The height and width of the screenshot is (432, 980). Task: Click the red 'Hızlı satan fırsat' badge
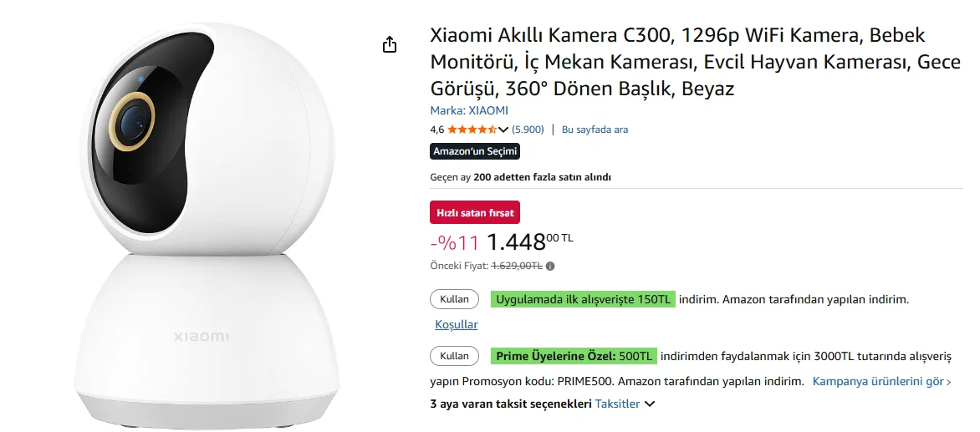click(x=475, y=212)
